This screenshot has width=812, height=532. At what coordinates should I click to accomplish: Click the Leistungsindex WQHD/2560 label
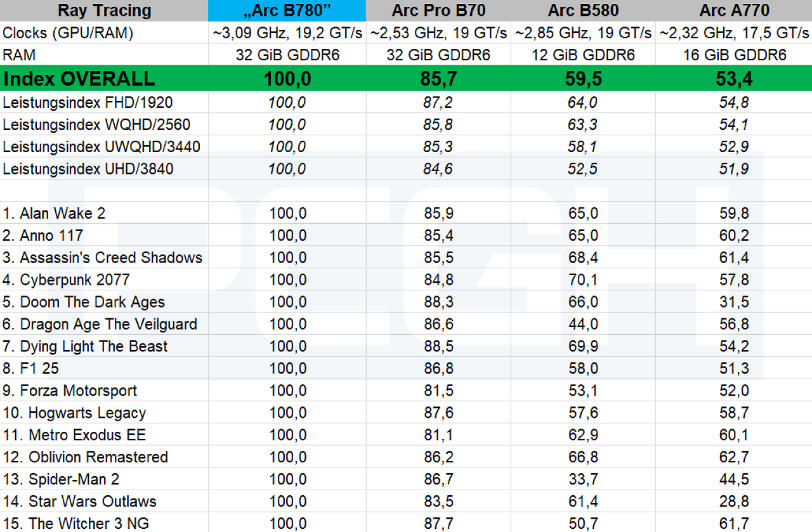(96, 125)
